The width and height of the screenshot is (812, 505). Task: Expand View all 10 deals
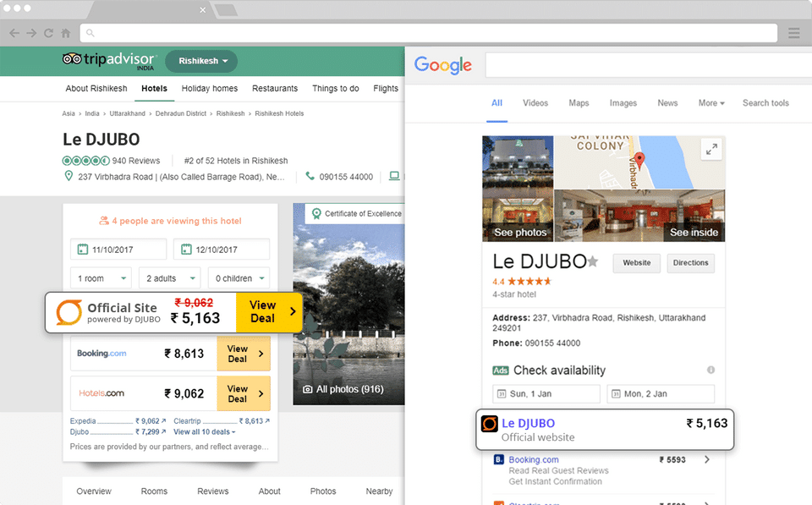coord(205,431)
